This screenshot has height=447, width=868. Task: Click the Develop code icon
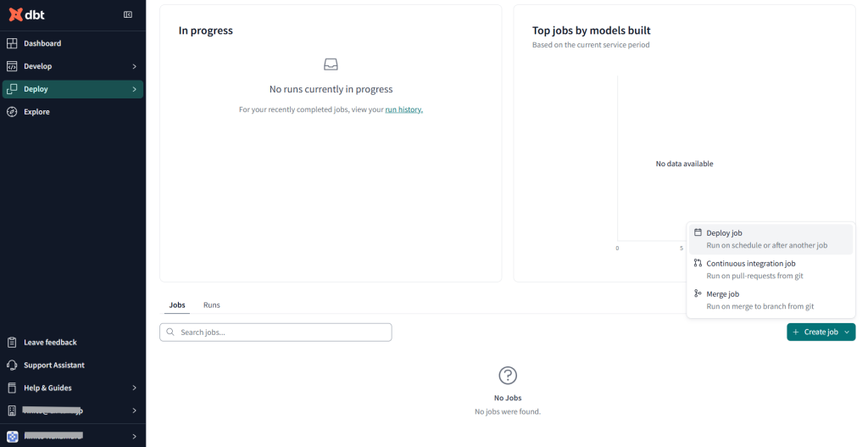[12, 66]
